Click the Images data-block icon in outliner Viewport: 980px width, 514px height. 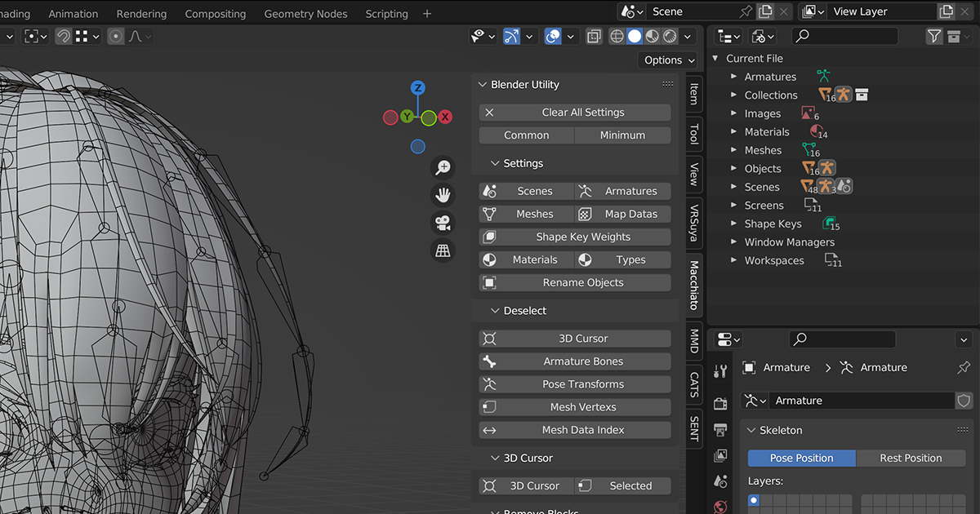pos(808,113)
